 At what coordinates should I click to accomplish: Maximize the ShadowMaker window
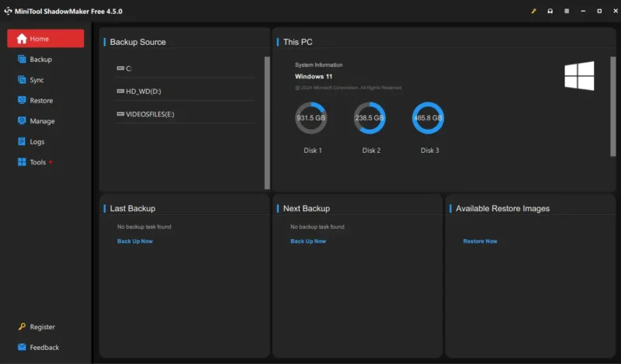click(x=599, y=11)
